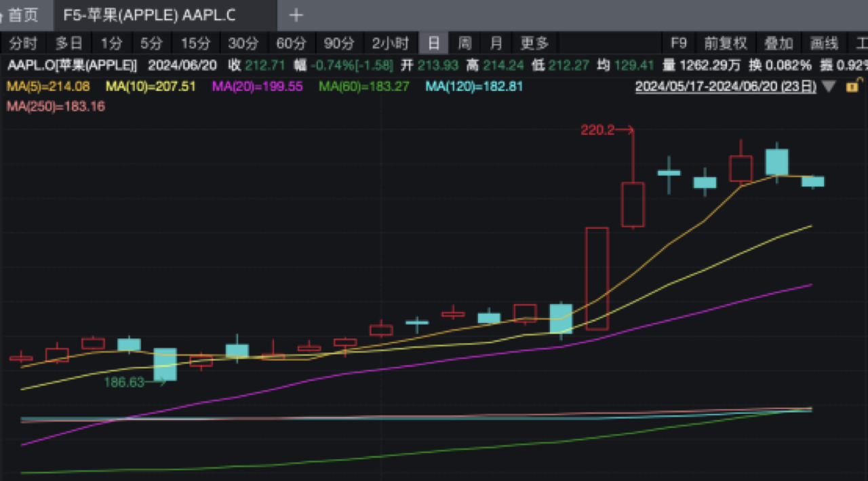
Task: Select the 日 daily chart tab
Action: point(434,43)
